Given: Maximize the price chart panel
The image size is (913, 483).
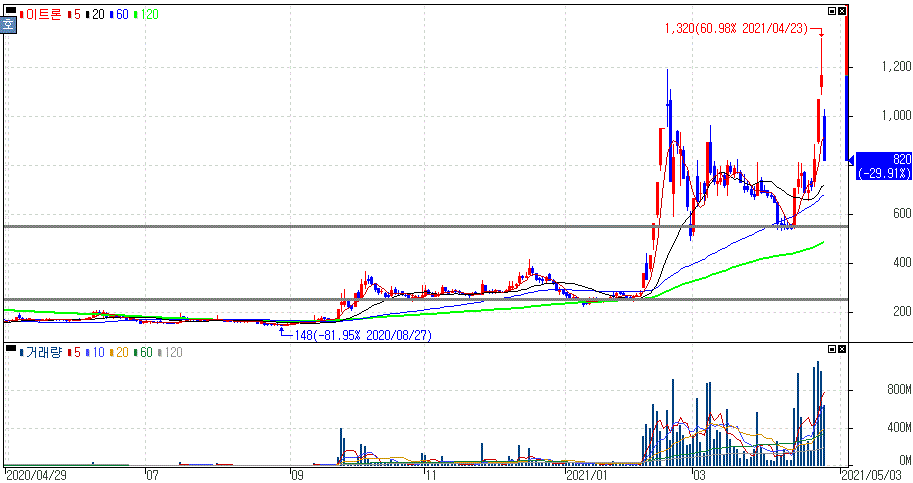Looking at the screenshot, I should 832,11.
